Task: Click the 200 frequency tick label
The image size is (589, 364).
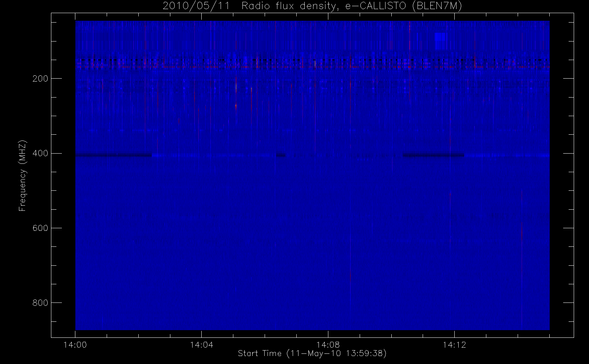Action: [40, 78]
